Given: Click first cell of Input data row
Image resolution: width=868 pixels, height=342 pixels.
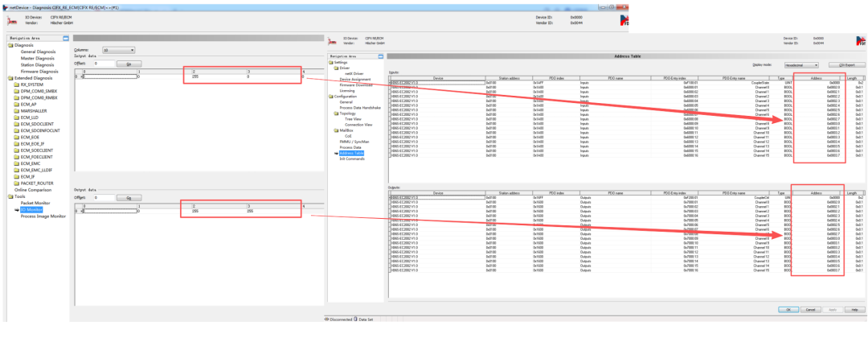Looking at the screenshot, I should [x=109, y=76].
